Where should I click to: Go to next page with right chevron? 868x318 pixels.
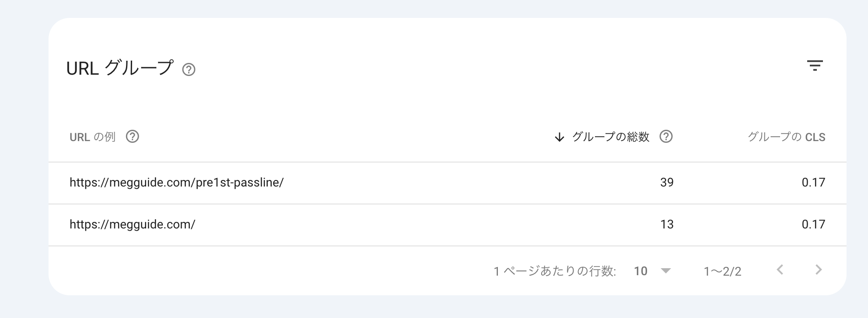tap(819, 270)
